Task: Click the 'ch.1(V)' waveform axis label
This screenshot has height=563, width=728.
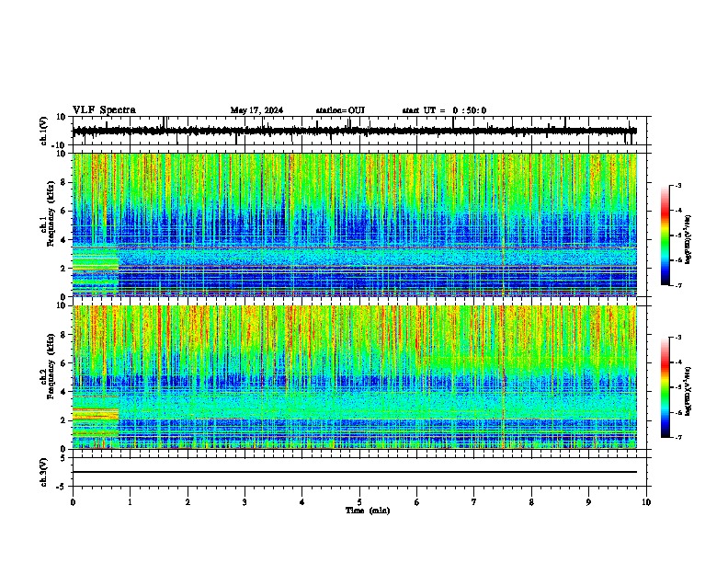Action: (44, 131)
